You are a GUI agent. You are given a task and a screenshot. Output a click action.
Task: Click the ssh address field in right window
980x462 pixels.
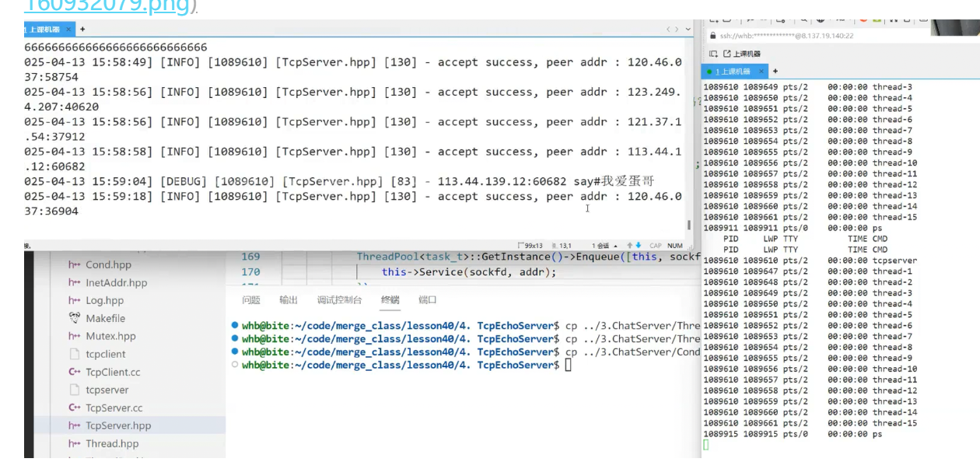tap(786, 36)
